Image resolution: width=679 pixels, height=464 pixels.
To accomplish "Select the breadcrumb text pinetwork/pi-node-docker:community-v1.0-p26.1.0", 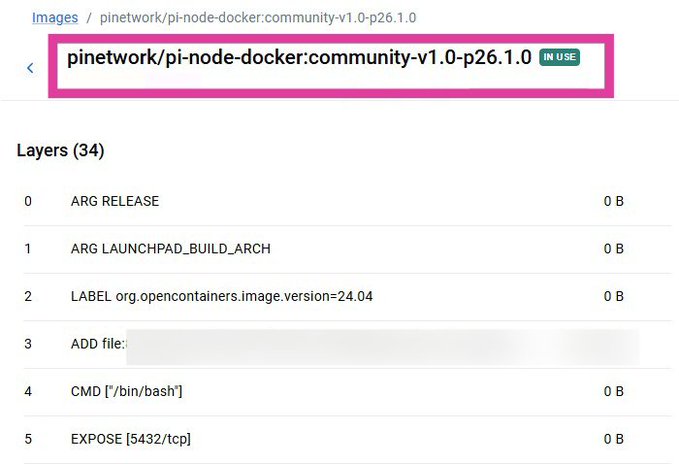I will [x=258, y=18].
